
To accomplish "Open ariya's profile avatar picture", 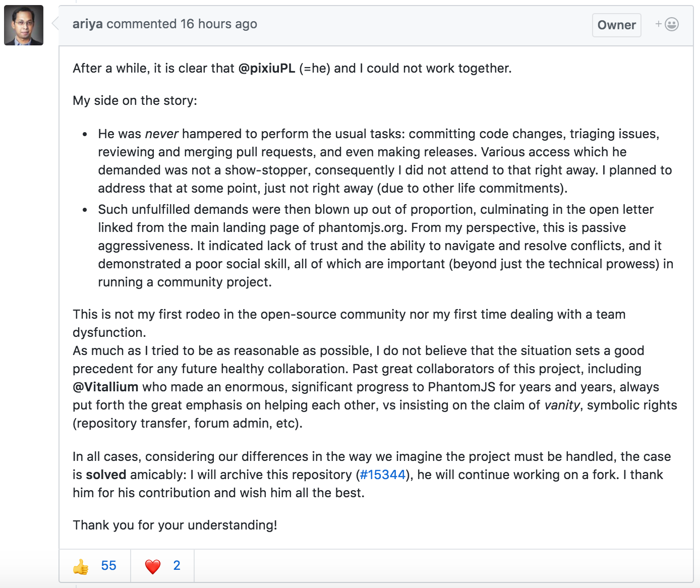I will coord(24,25).
